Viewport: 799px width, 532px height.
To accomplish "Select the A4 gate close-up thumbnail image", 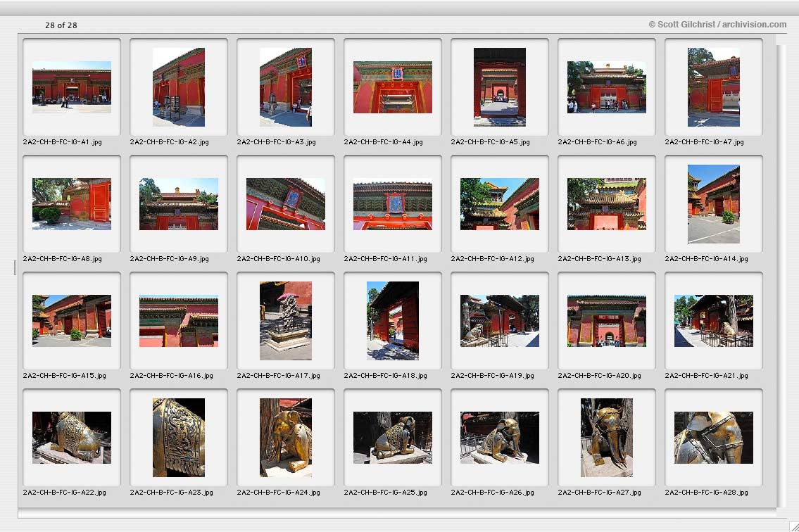I will (x=393, y=87).
